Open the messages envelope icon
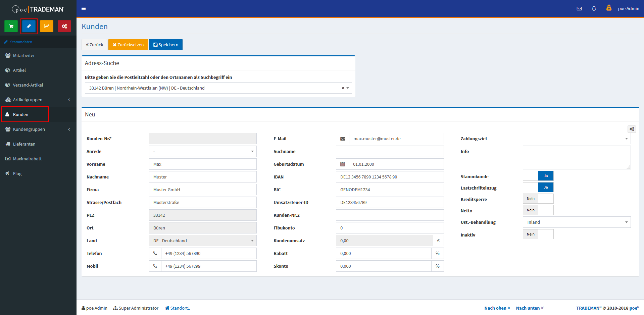Viewport: 644px width, 315px height. [579, 9]
